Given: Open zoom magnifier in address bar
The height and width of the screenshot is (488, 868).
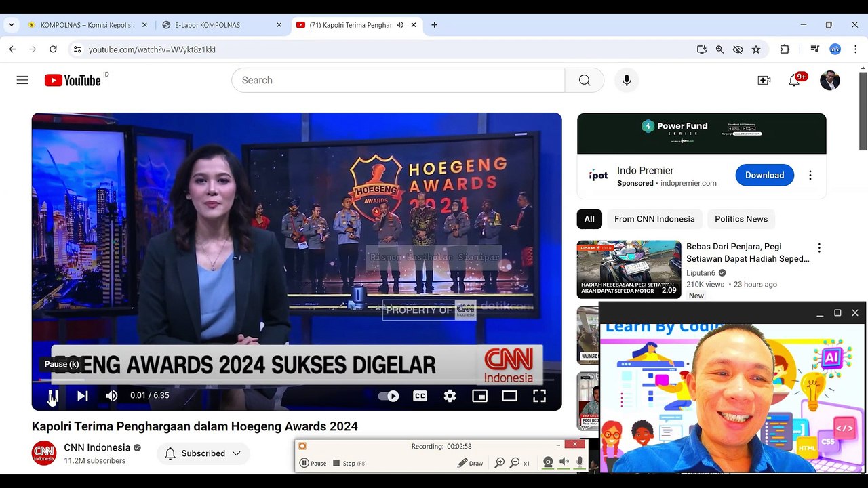Looking at the screenshot, I should 719,49.
